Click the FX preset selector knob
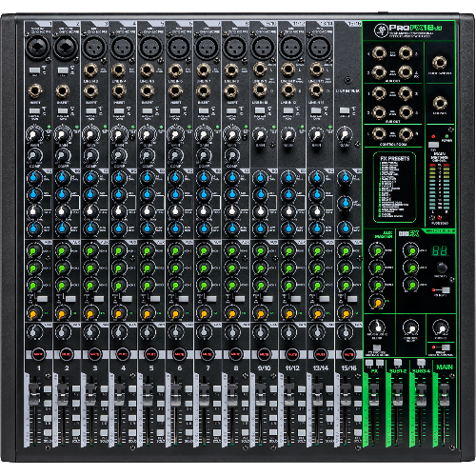The height and width of the screenshot is (476, 476). click(x=442, y=268)
